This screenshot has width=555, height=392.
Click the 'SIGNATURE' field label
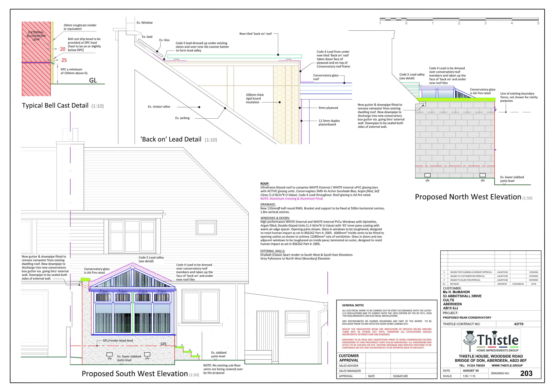400,376
